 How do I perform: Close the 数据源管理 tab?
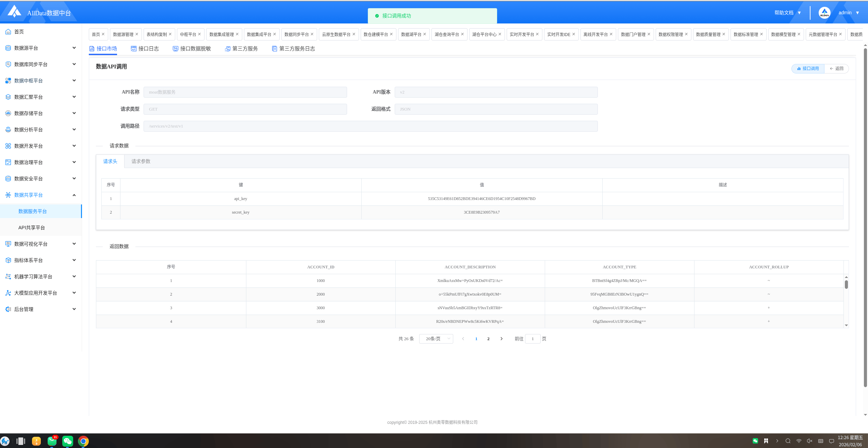pos(137,34)
